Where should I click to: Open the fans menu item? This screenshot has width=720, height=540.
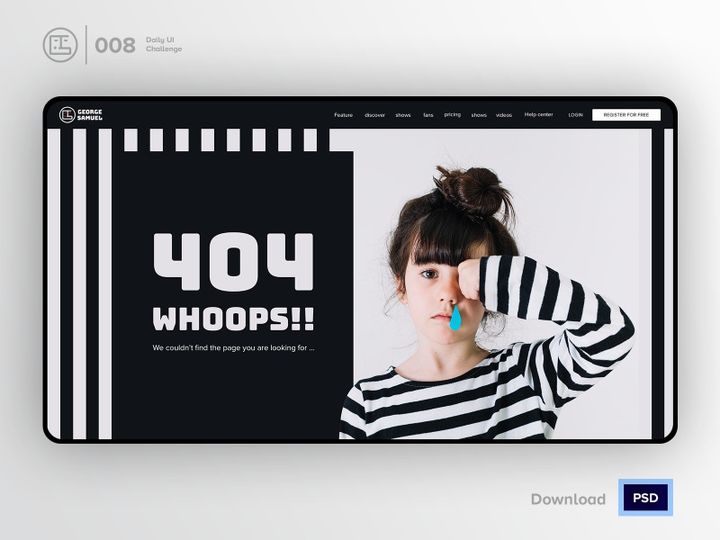[x=428, y=115]
